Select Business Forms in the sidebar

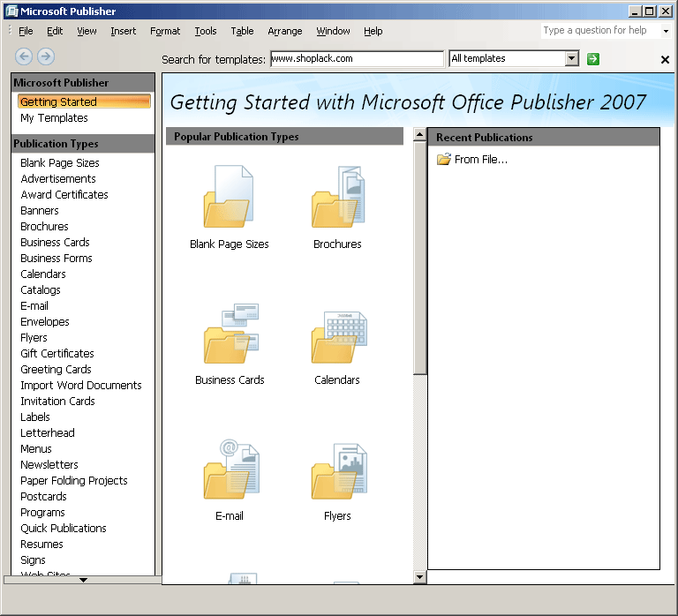click(x=56, y=258)
